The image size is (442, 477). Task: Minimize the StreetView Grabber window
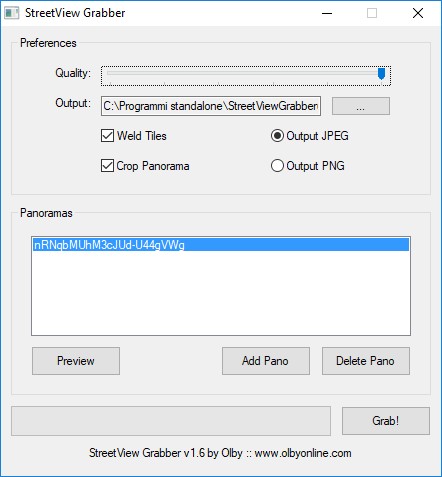[x=327, y=13]
